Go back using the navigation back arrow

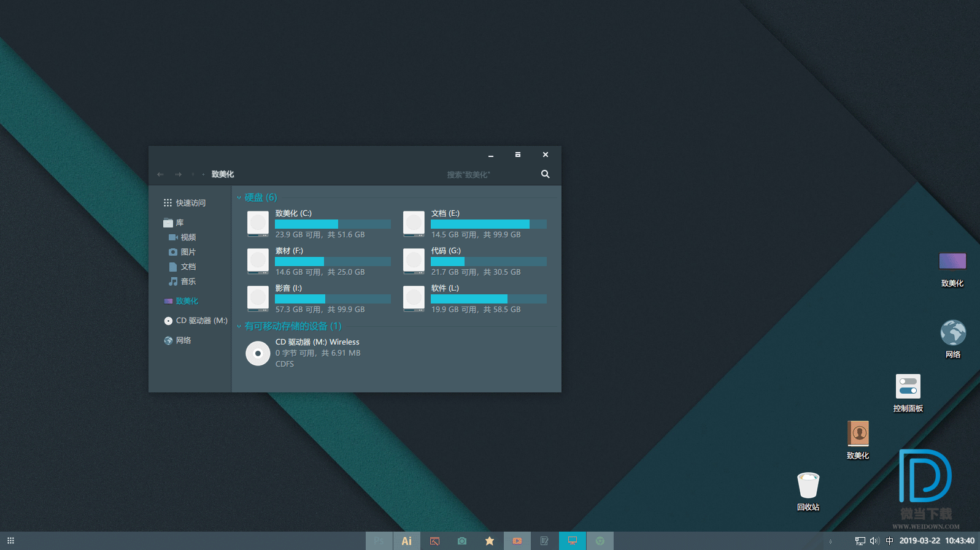tap(160, 175)
